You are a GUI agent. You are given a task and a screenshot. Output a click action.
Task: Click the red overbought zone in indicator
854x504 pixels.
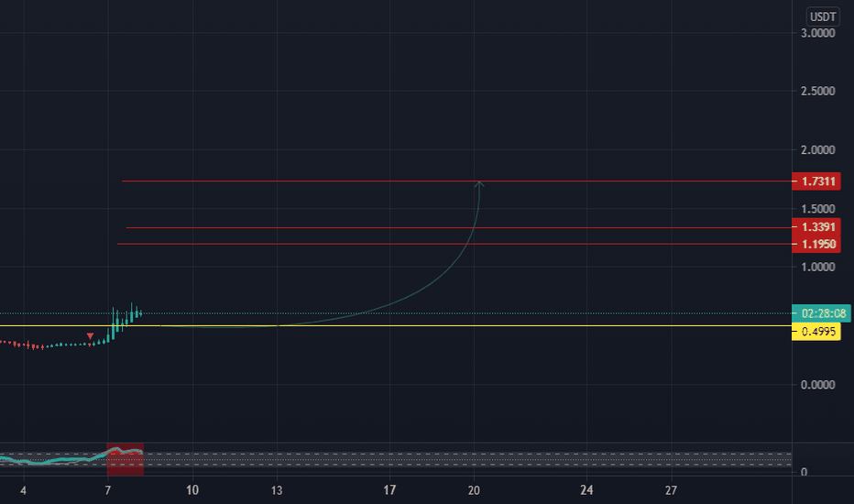point(126,459)
